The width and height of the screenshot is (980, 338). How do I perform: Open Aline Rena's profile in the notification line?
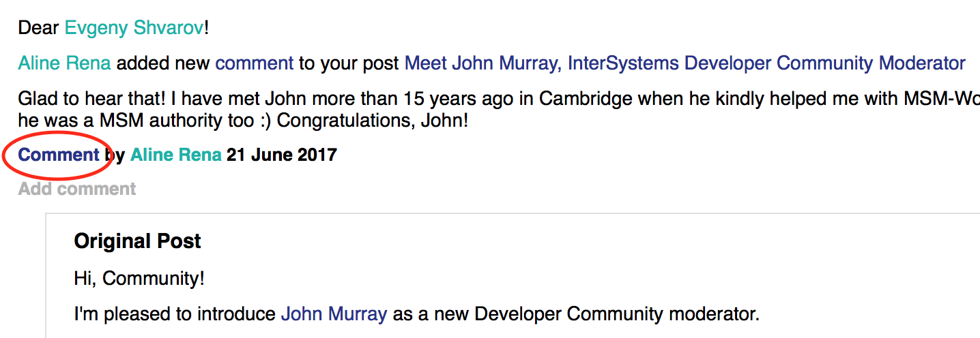(x=64, y=63)
